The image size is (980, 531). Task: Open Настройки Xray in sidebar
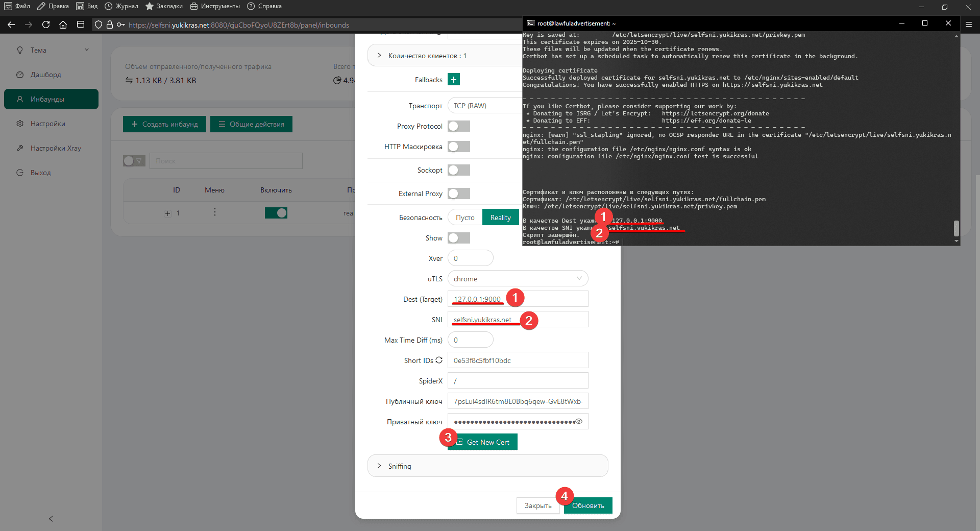pos(56,148)
